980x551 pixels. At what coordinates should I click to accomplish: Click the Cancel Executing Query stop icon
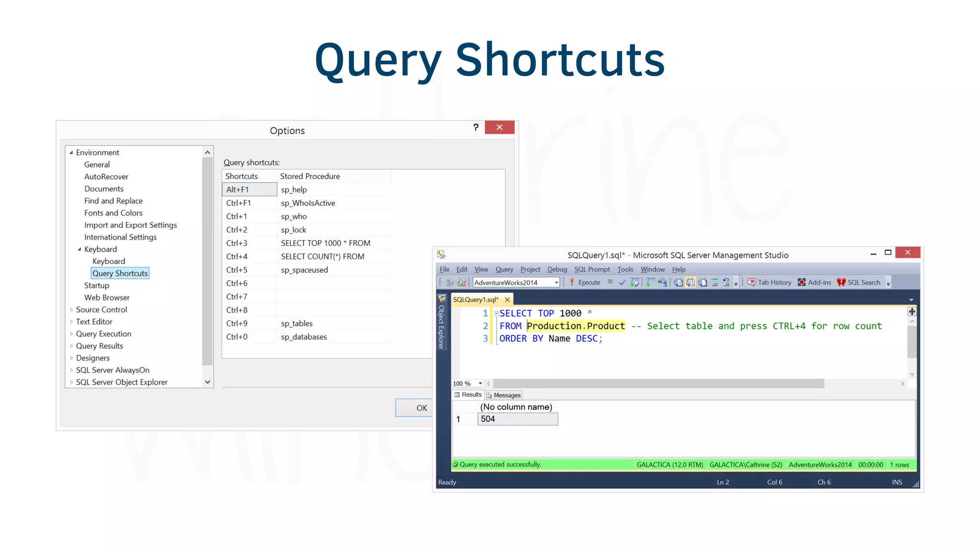[x=610, y=282]
